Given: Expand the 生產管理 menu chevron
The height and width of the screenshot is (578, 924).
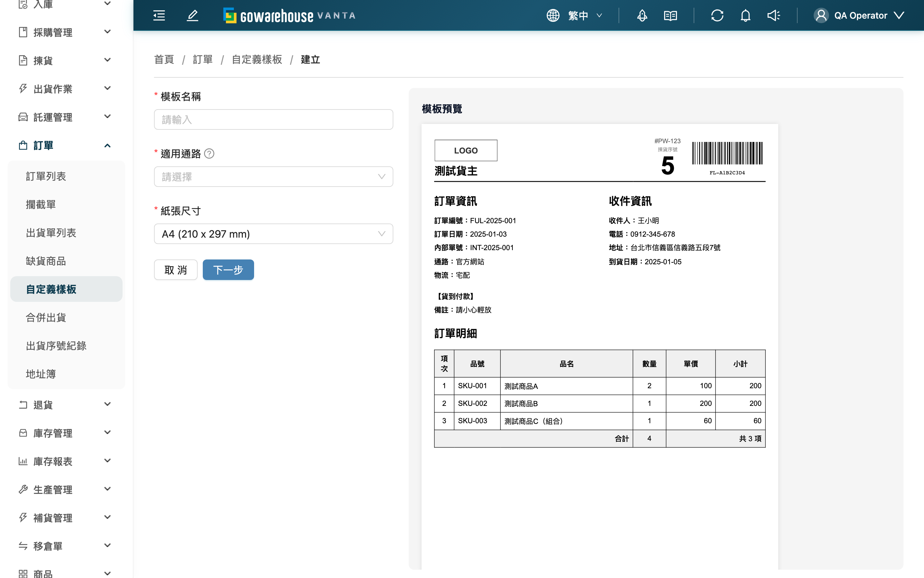Looking at the screenshot, I should 107,489.
